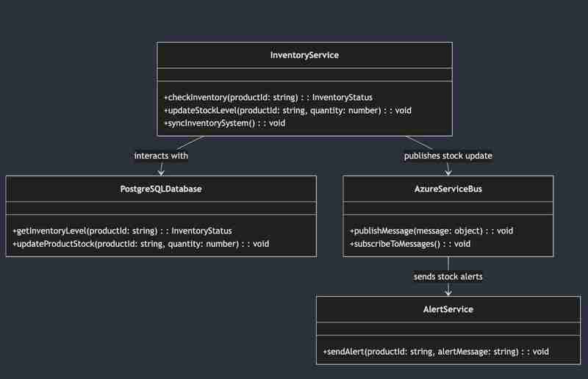The width and height of the screenshot is (588, 379).
Task: Click the InventoryService class title
Action: point(304,55)
